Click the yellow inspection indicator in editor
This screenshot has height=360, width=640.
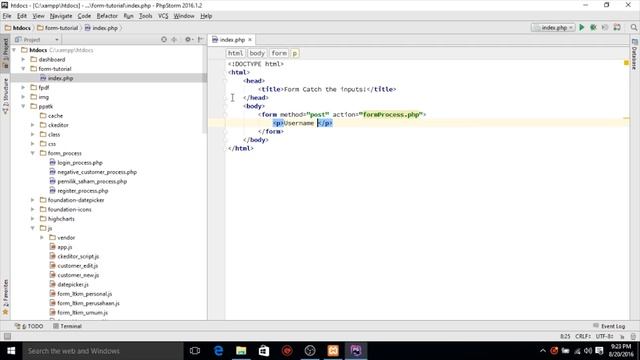tap(626, 63)
